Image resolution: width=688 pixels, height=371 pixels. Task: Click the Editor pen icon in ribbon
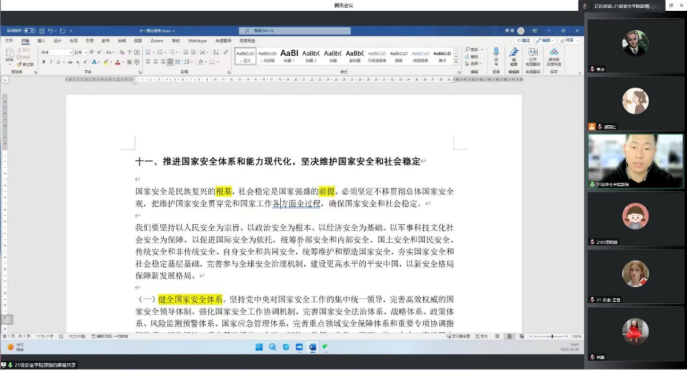pos(514,56)
